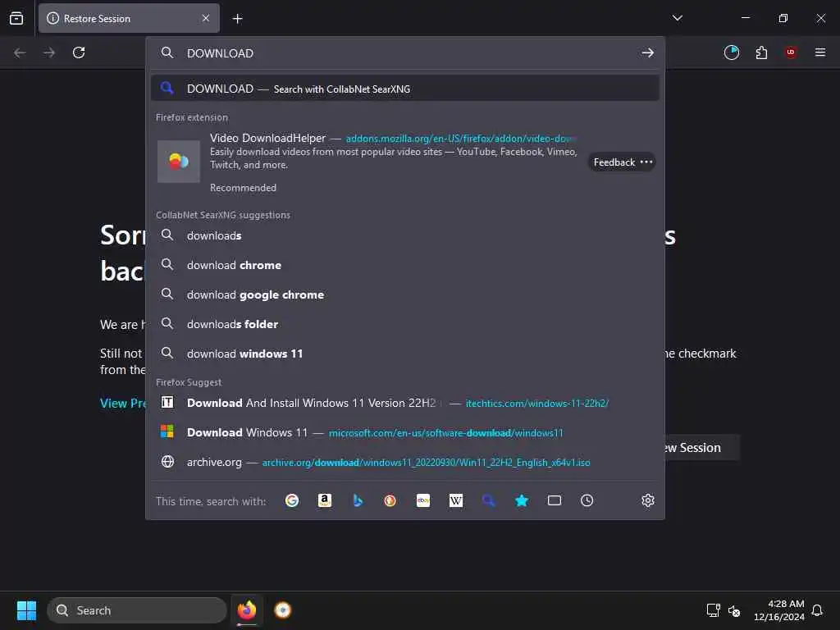Search open tabs via the tabs icon
The width and height of the screenshot is (840, 630).
(x=555, y=500)
